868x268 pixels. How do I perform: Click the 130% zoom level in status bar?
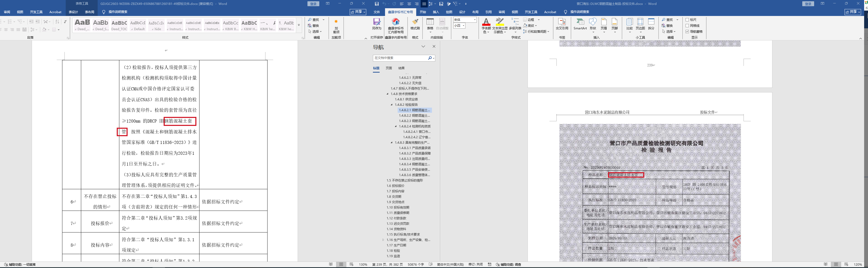point(363,265)
